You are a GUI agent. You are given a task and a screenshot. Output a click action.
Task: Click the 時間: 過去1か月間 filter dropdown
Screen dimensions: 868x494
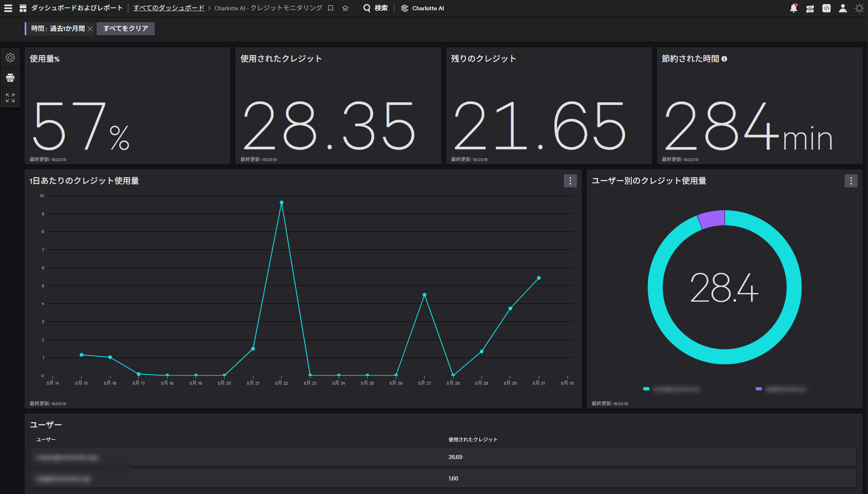58,29
